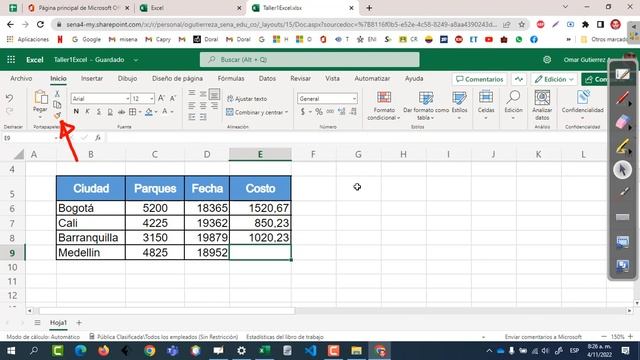Click the Comentarios button
This screenshot has height=360, width=640.
(479, 79)
